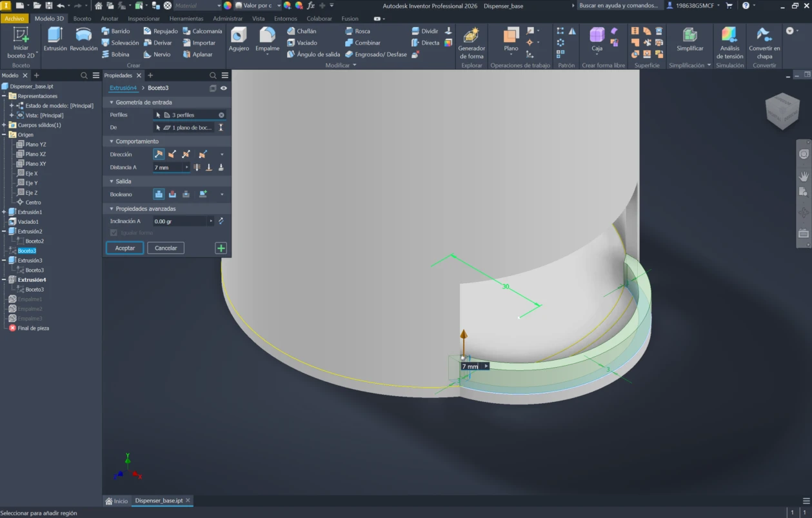The image size is (812, 518).
Task: Select the Plano work plane tool
Action: pyautogui.click(x=511, y=39)
